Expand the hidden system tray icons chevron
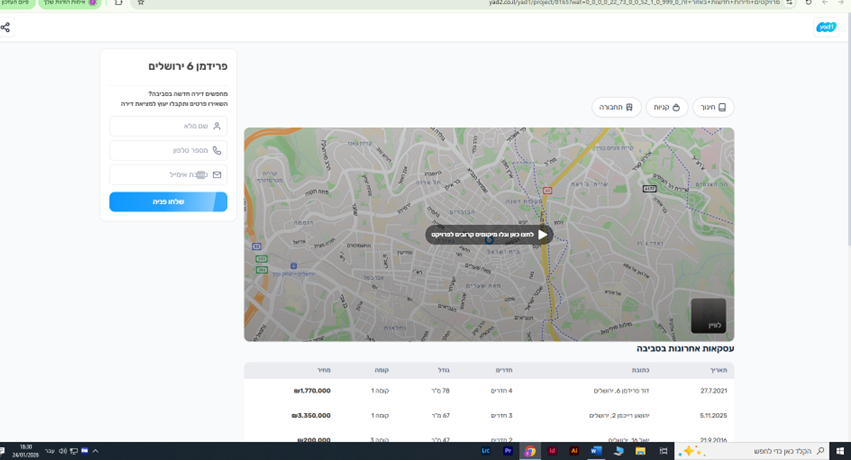 [x=96, y=451]
